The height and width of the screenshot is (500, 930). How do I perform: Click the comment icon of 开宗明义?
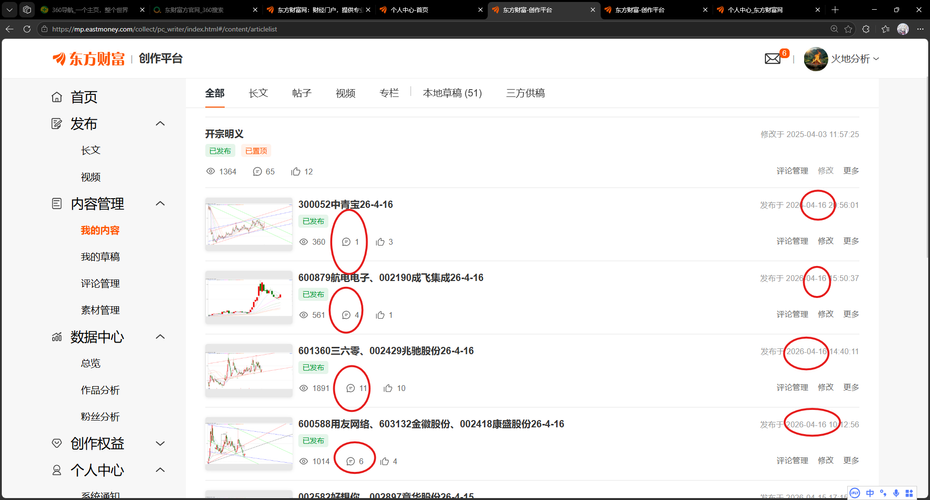pos(257,171)
